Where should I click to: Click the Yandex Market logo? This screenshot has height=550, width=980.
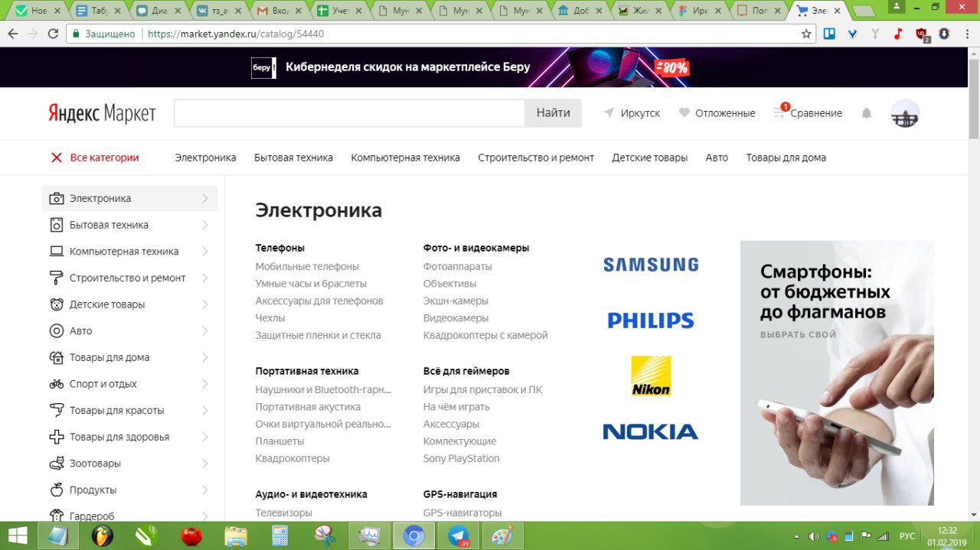102,113
